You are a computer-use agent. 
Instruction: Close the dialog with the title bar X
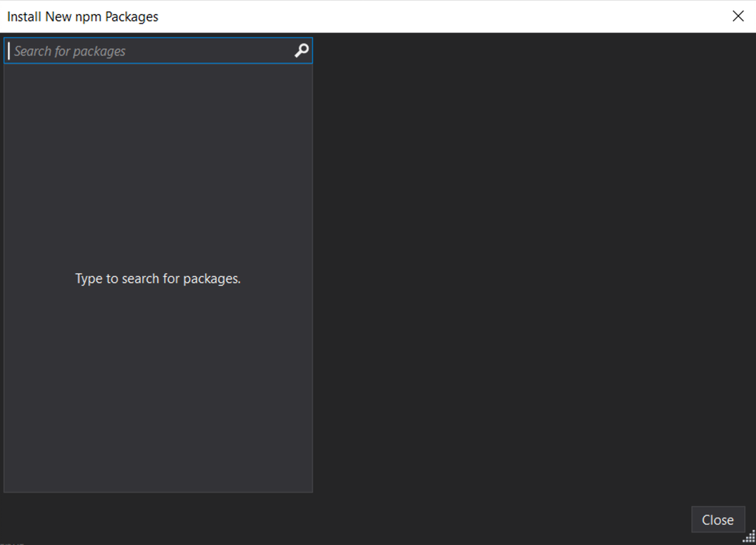(738, 16)
